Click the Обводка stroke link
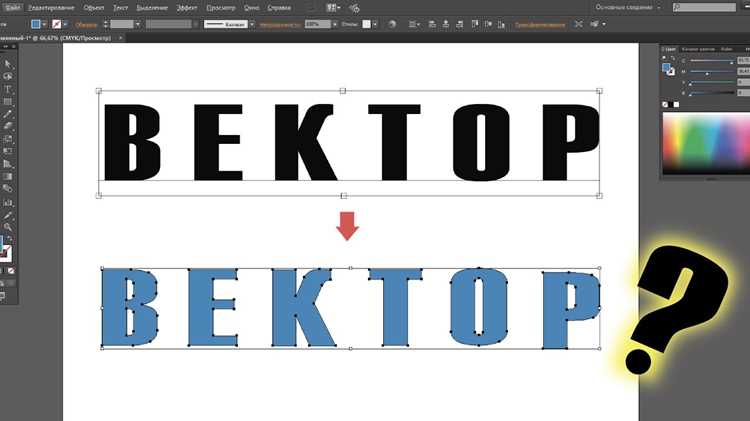Screen dimensions: 750x421 click(x=87, y=24)
